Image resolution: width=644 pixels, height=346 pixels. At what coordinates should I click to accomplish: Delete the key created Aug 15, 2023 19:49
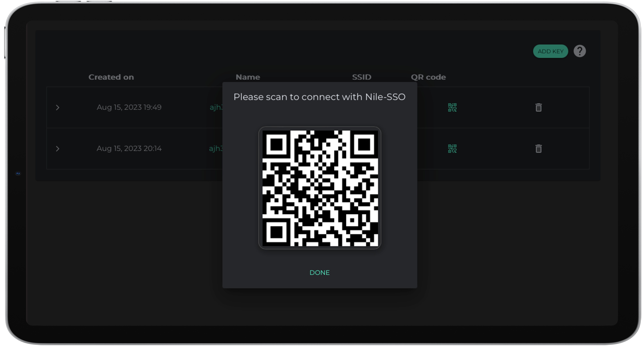pyautogui.click(x=538, y=108)
